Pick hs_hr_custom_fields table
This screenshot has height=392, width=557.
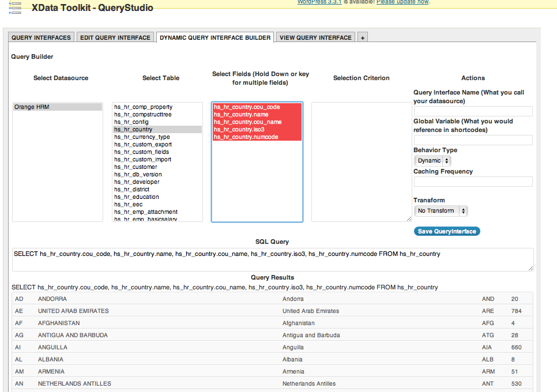click(157, 152)
